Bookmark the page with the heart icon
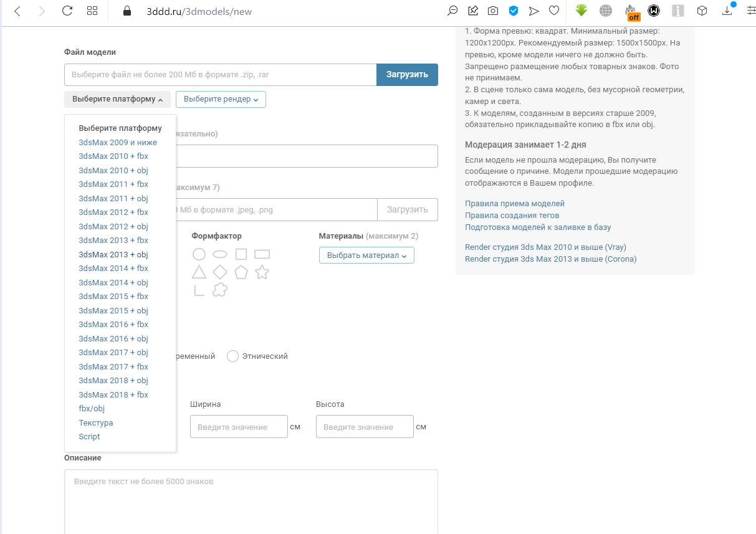 (553, 11)
